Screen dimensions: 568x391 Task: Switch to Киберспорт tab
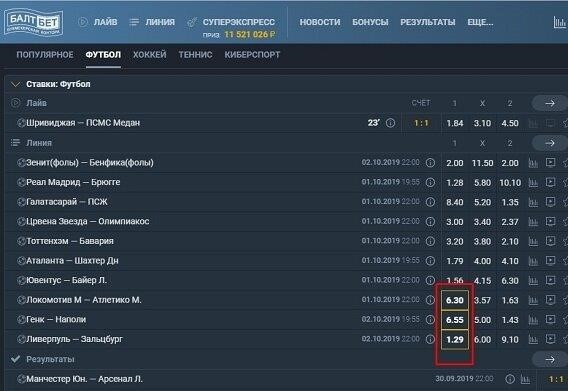(x=252, y=55)
